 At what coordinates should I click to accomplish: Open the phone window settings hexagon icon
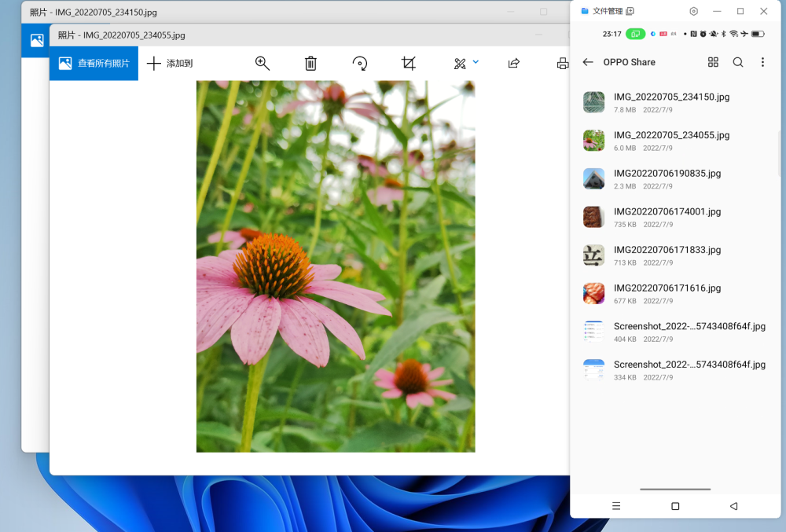693,11
